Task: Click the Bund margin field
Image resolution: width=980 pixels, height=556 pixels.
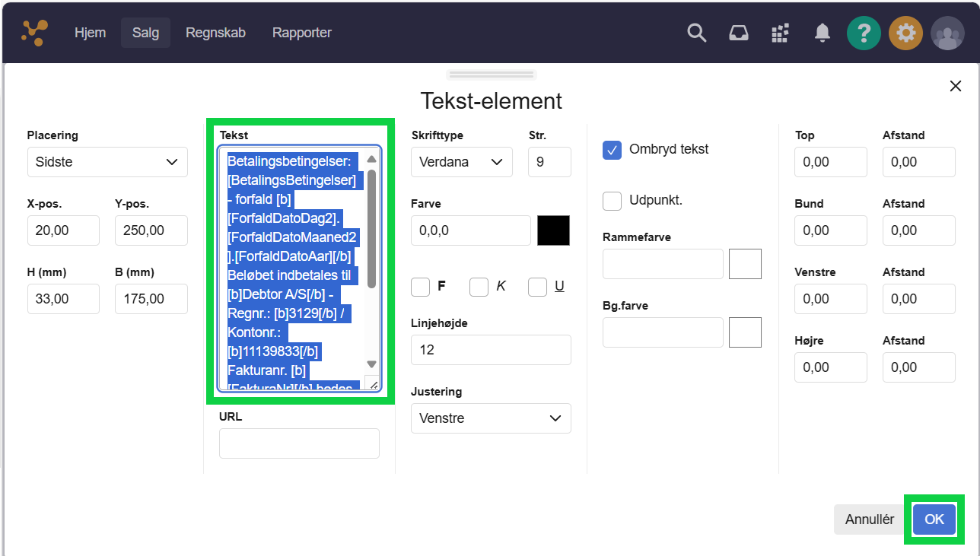Action: [831, 230]
